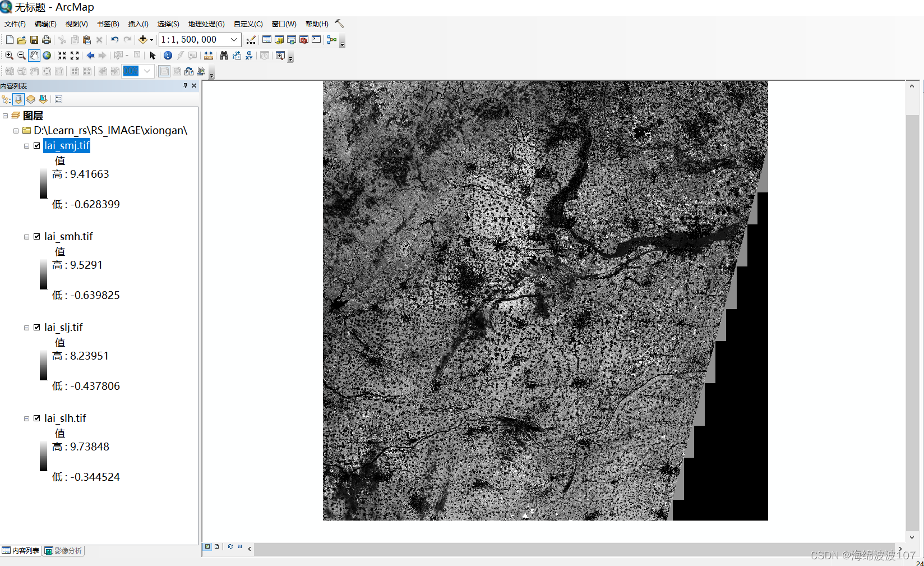Click the vertical map scrollbar thumb
The image size is (924, 566).
click(912, 323)
